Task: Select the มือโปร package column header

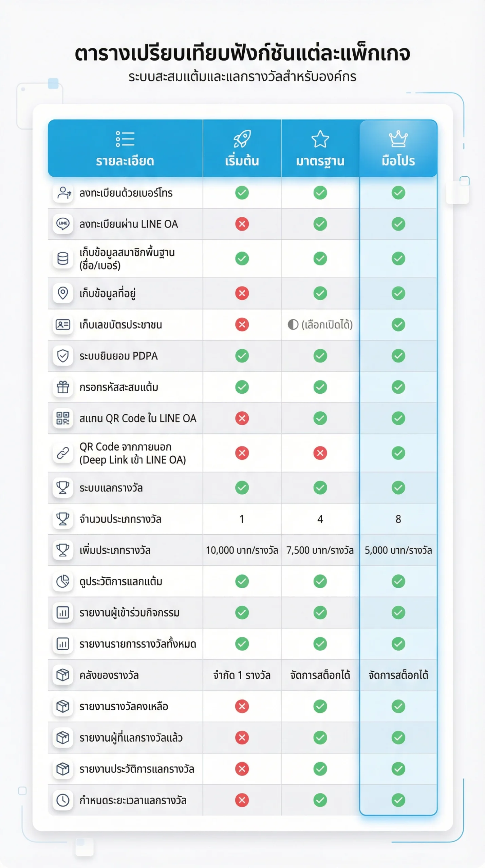Action: [398, 160]
